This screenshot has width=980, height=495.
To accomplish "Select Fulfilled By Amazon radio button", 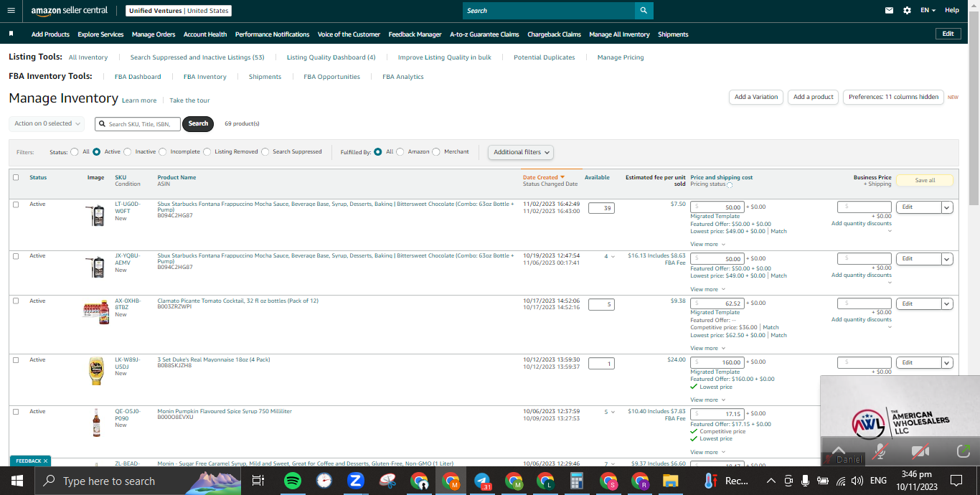I will (400, 152).
